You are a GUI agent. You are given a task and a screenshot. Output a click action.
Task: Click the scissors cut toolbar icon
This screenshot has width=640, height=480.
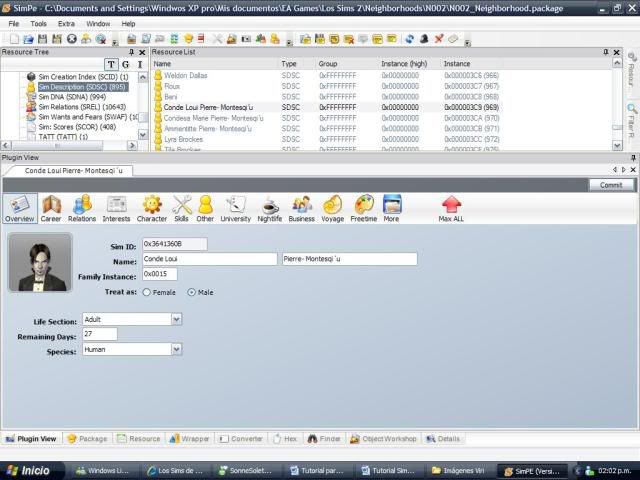(217, 39)
